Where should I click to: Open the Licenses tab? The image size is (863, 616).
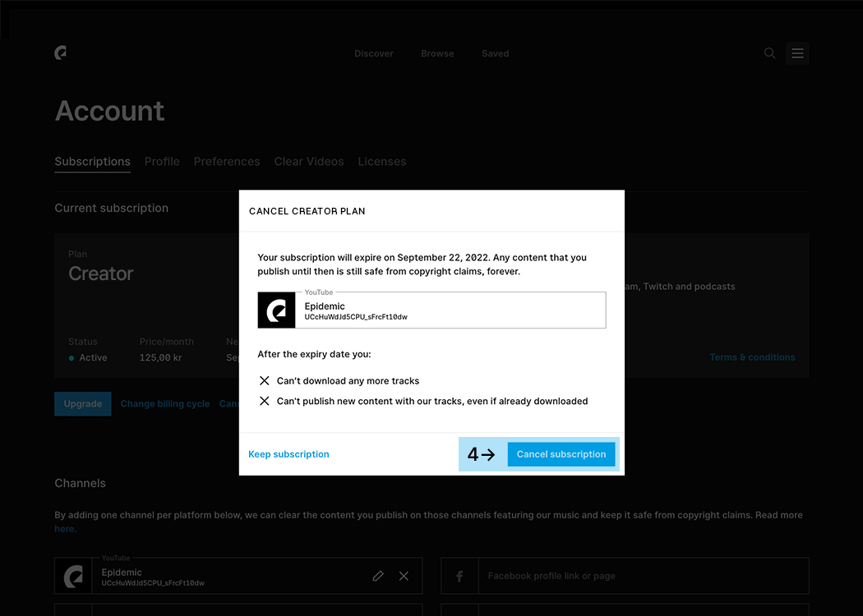click(x=382, y=162)
